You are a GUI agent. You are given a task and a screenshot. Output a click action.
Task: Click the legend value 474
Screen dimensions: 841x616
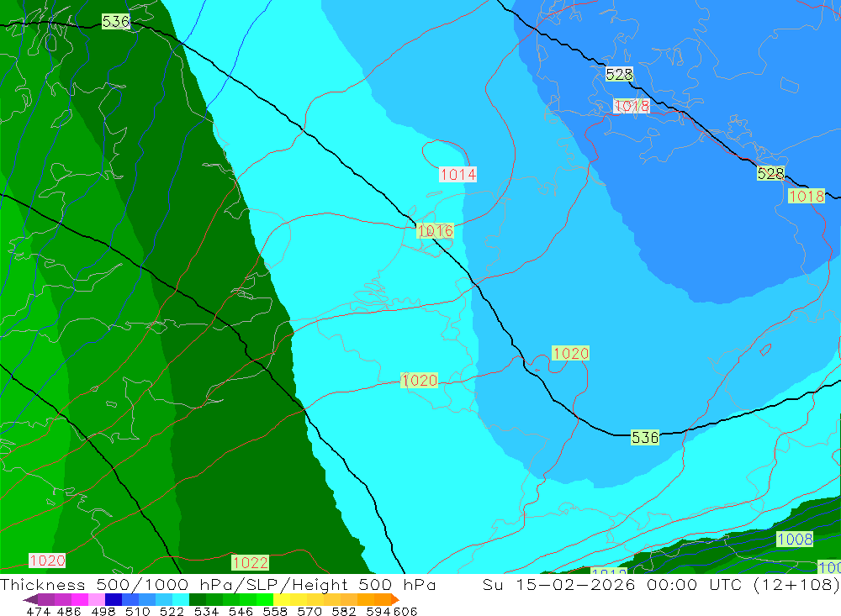point(38,611)
